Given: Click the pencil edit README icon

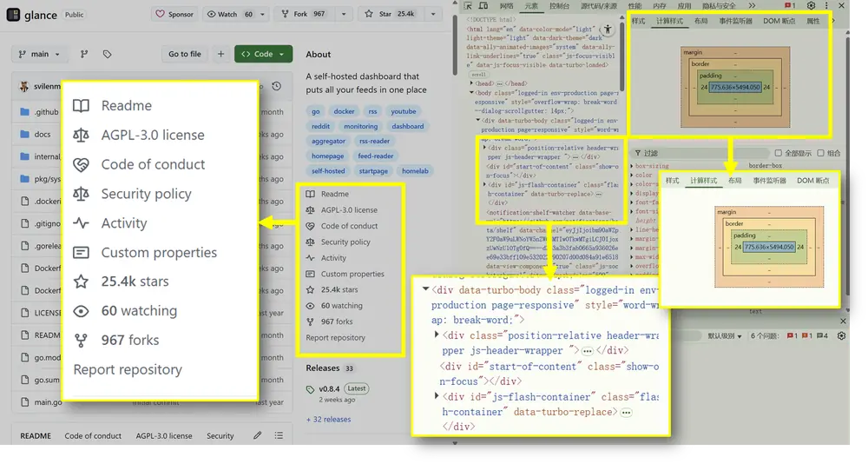Looking at the screenshot, I should pos(258,435).
